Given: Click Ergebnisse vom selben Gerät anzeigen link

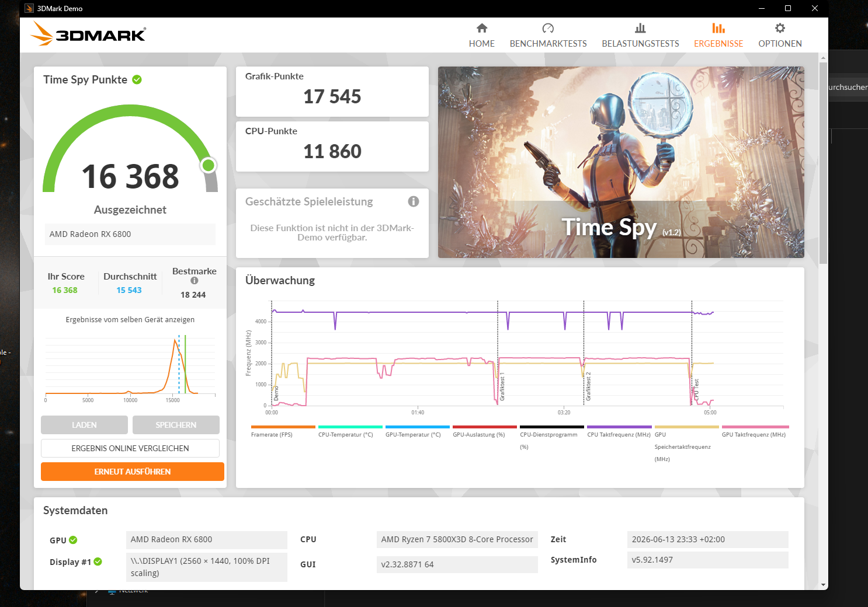Looking at the screenshot, I should tap(130, 320).
